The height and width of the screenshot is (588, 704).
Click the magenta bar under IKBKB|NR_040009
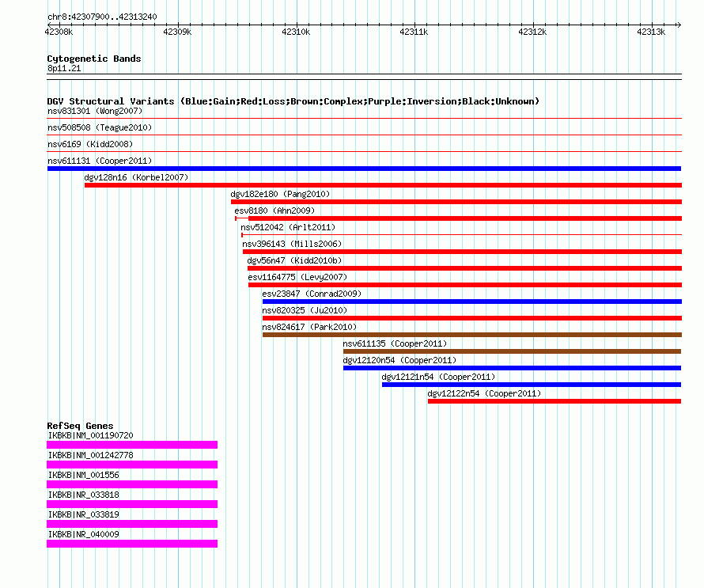[132, 544]
